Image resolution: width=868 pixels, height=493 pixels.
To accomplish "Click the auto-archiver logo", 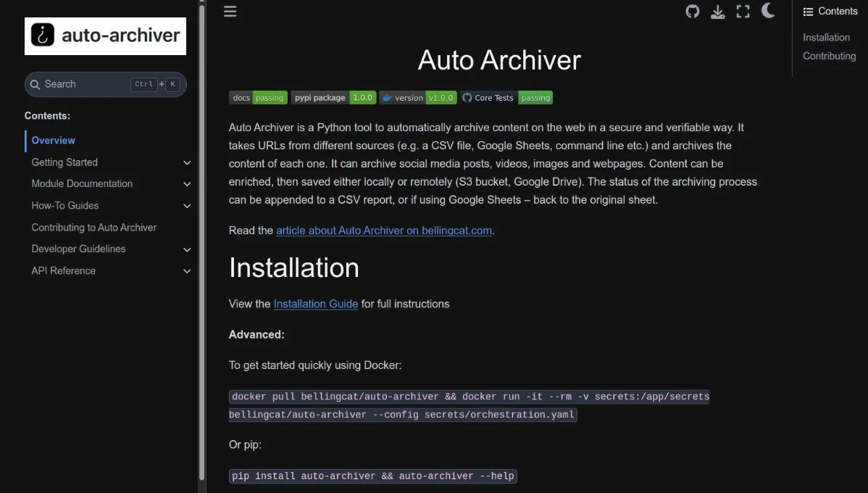I will [x=105, y=36].
